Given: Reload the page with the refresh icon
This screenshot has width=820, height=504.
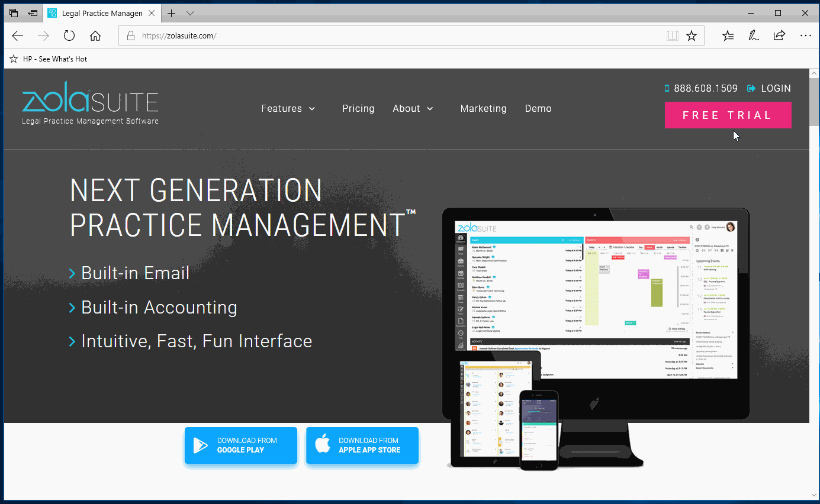Looking at the screenshot, I should pos(69,35).
